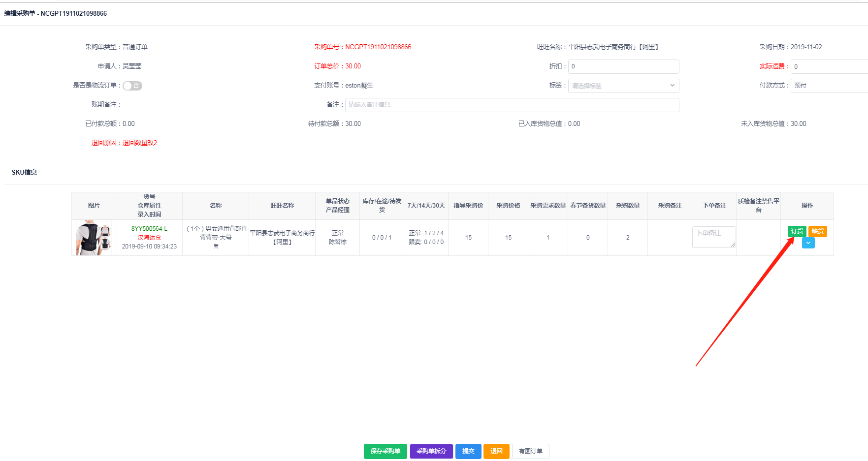This screenshot has width=868, height=461.
Task: Open the back brace product thumbnail
Action: pos(94,238)
